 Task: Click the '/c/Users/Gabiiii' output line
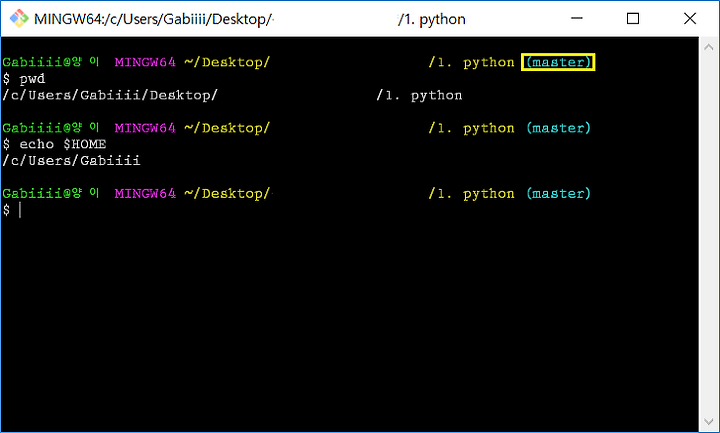[x=71, y=161]
